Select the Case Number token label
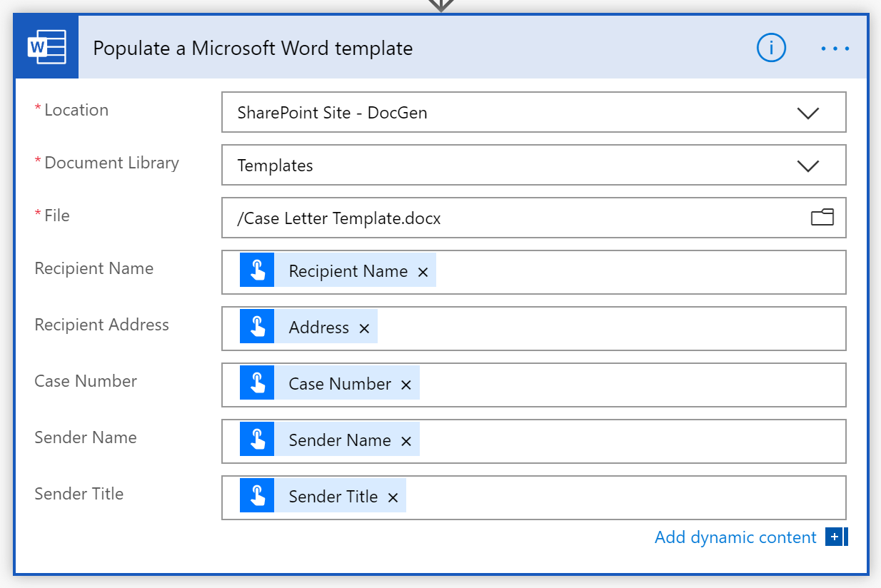This screenshot has width=881, height=588. click(340, 384)
